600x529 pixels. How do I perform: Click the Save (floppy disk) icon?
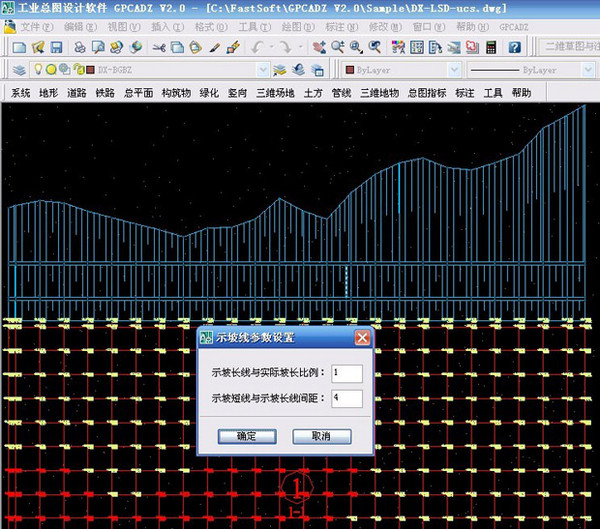58,47
